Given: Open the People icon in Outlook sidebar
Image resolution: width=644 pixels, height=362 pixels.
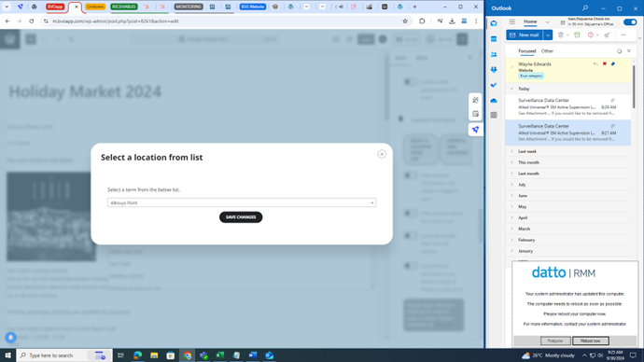Looking at the screenshot, I should [494, 54].
